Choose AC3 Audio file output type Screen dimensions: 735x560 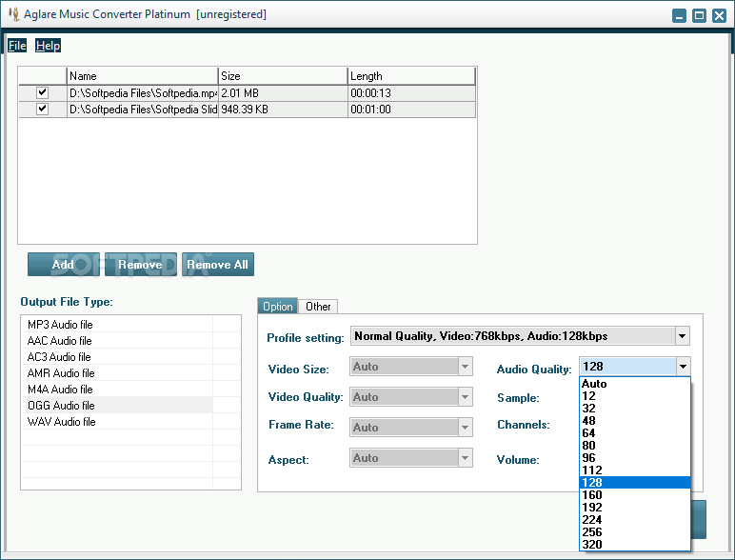(117, 357)
